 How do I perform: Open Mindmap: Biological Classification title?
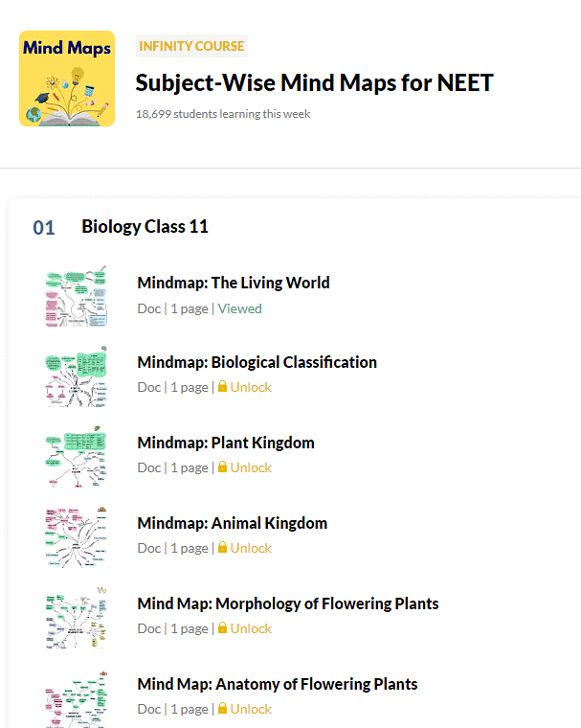pos(257,362)
